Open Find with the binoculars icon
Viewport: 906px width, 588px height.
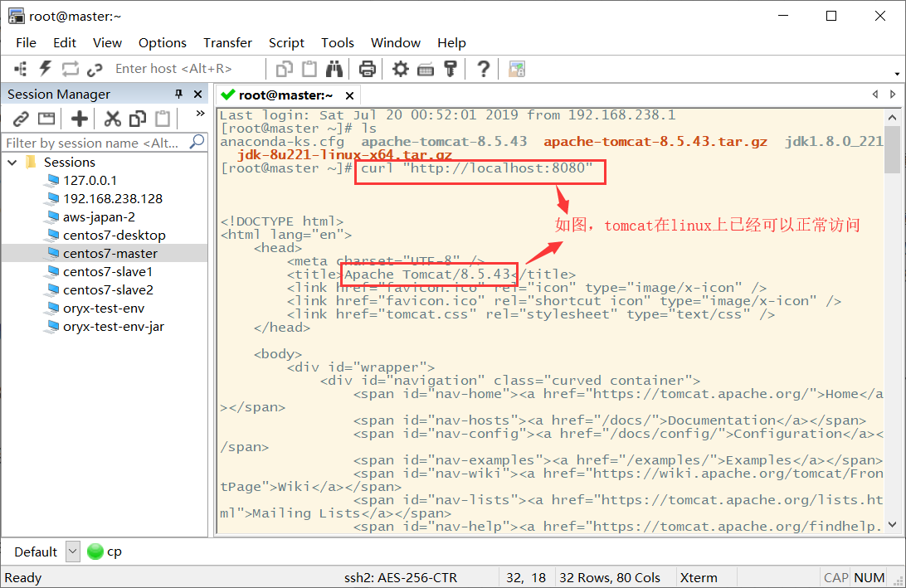[334, 70]
